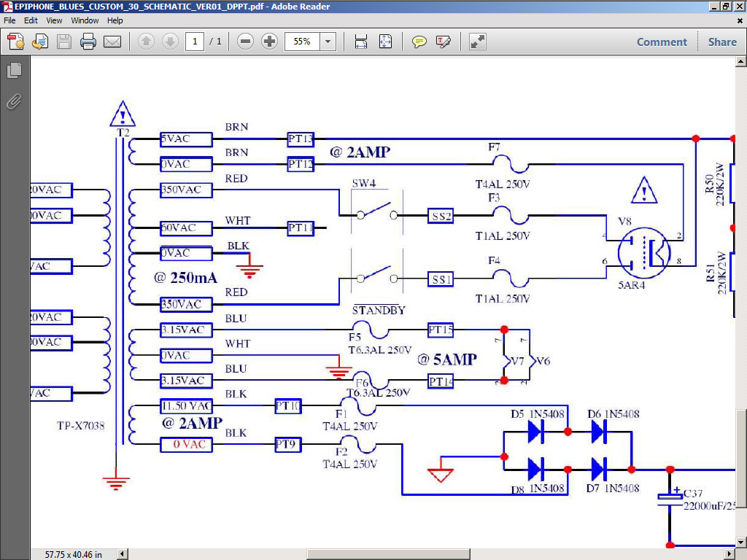Add a sticky note comment
The image size is (747, 560).
(419, 42)
